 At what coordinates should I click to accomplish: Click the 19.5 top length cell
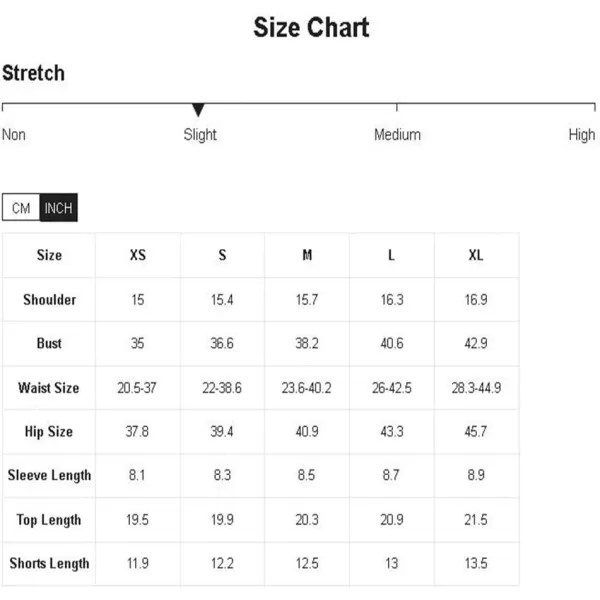coord(137,520)
